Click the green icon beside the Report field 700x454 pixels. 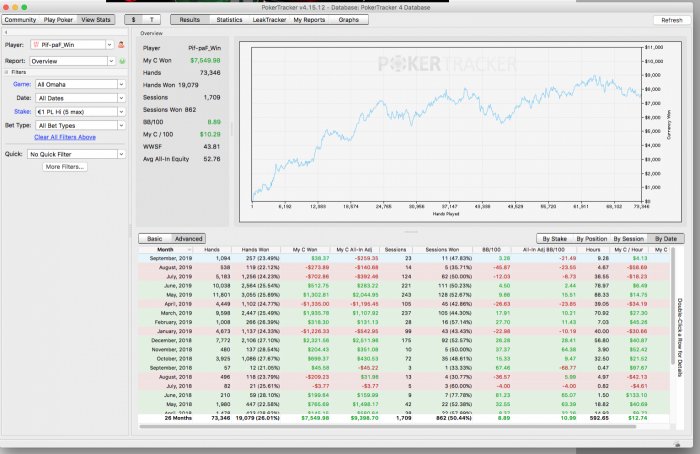[122, 61]
